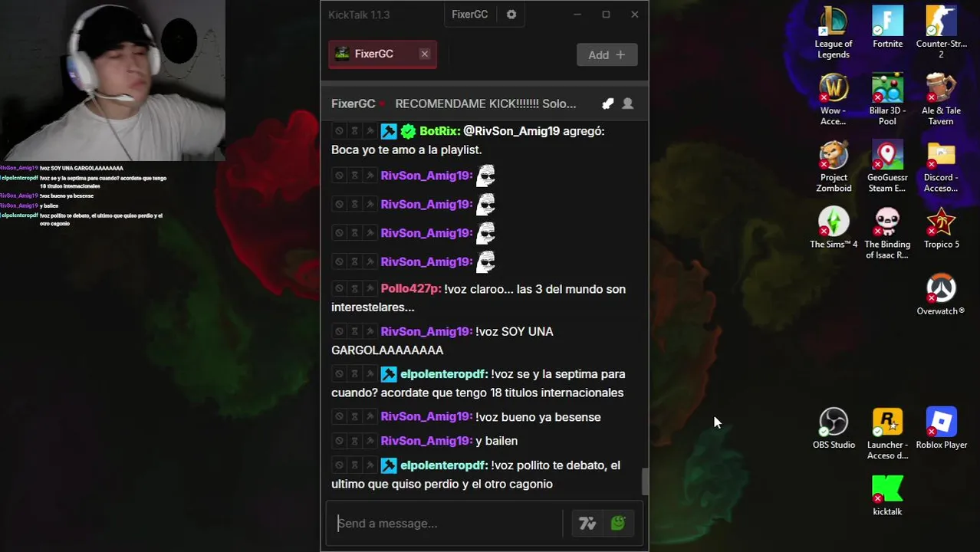
Task: Timeout BotRix using the hourglass icon
Action: [x=354, y=131]
